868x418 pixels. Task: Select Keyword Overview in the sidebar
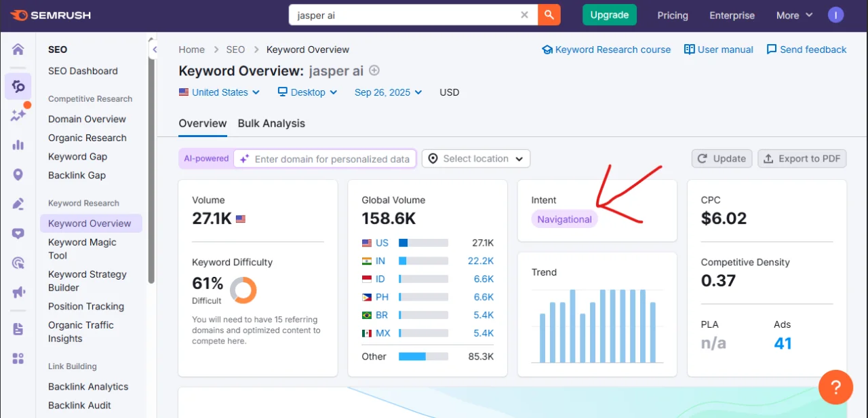[x=91, y=223]
